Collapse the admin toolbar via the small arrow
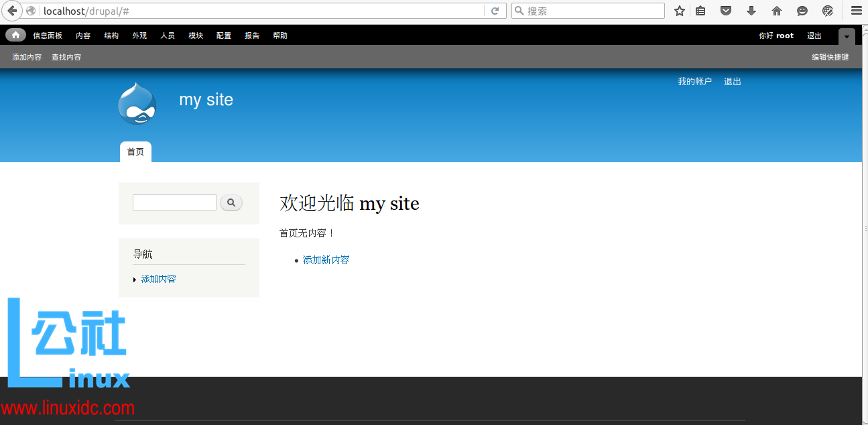The width and height of the screenshot is (868, 425). click(x=846, y=36)
